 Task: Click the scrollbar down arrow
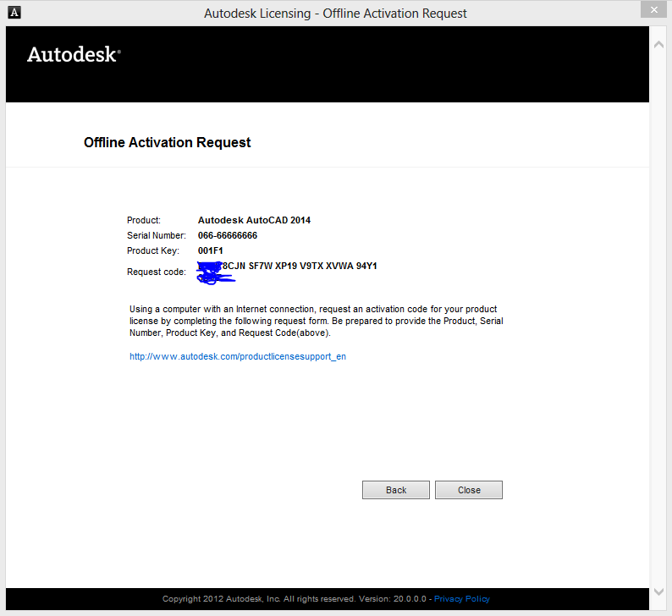658,591
